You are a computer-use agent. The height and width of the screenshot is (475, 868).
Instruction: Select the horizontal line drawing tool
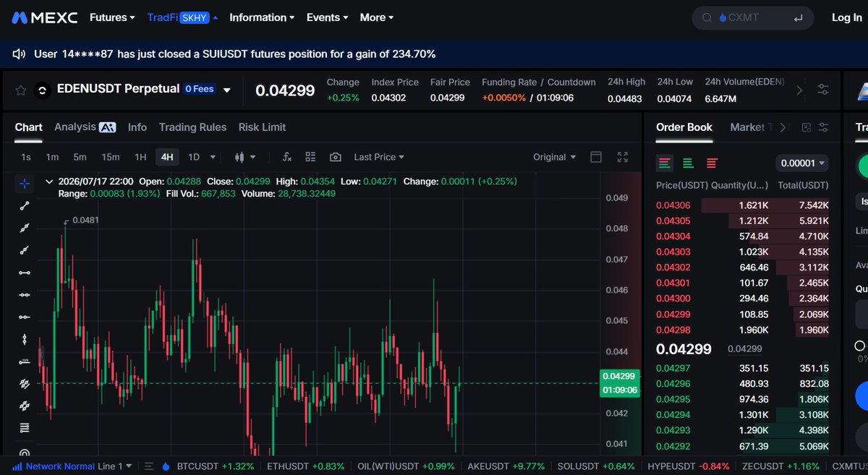[25, 273]
